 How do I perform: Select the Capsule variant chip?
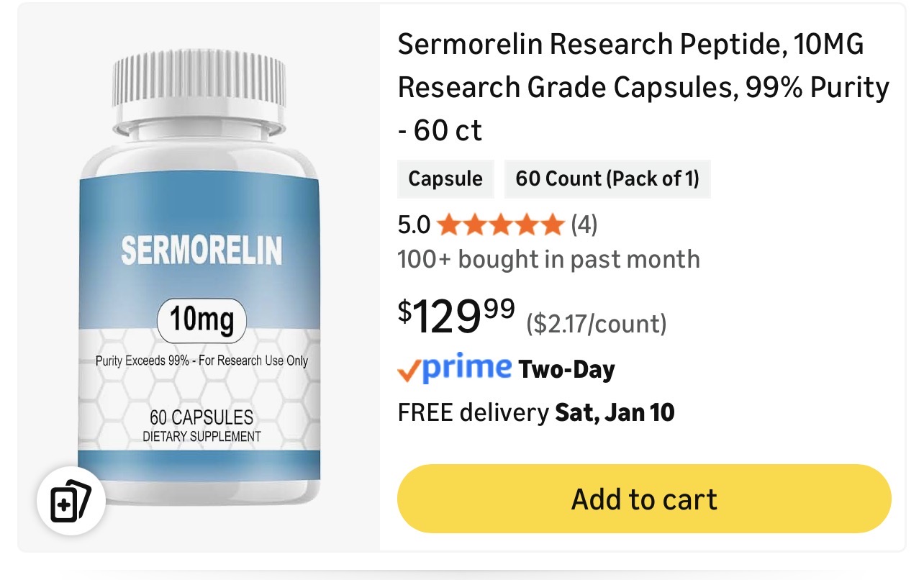pos(445,178)
